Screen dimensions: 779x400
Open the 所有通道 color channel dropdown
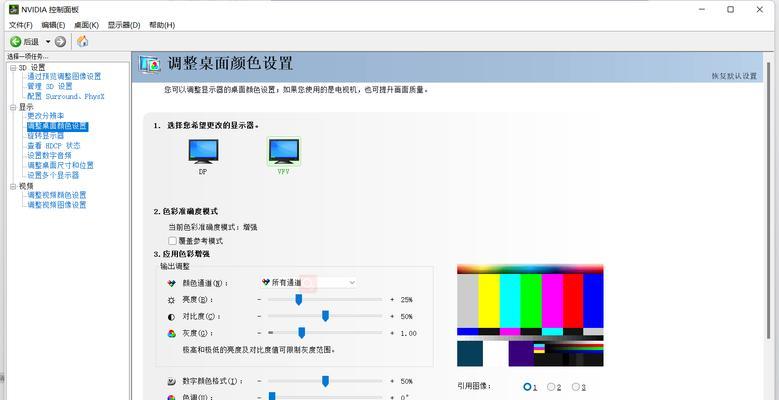pyautogui.click(x=308, y=283)
